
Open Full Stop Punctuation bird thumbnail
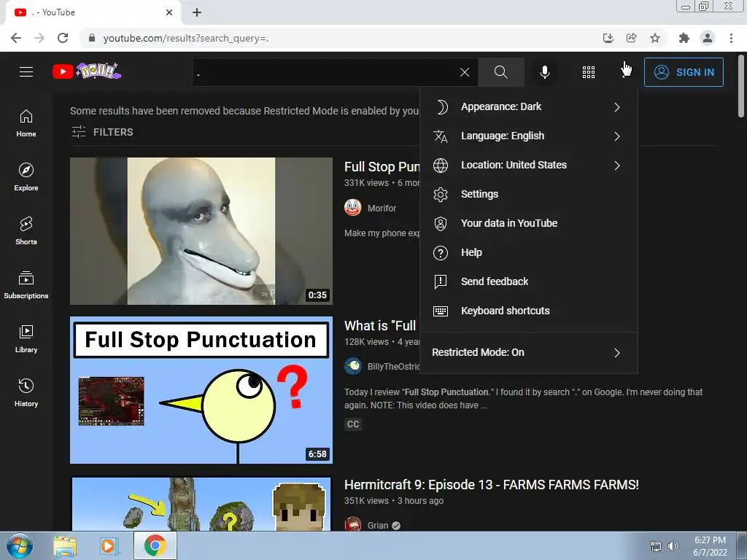201,390
